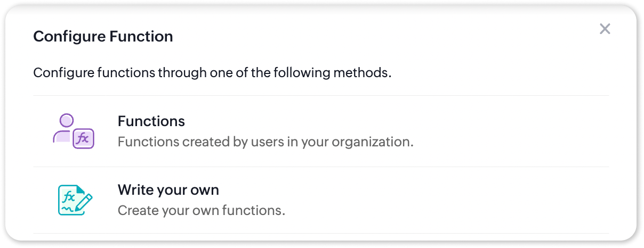Click 'Create your own functions.' description
The image size is (644, 248).
pyautogui.click(x=201, y=210)
